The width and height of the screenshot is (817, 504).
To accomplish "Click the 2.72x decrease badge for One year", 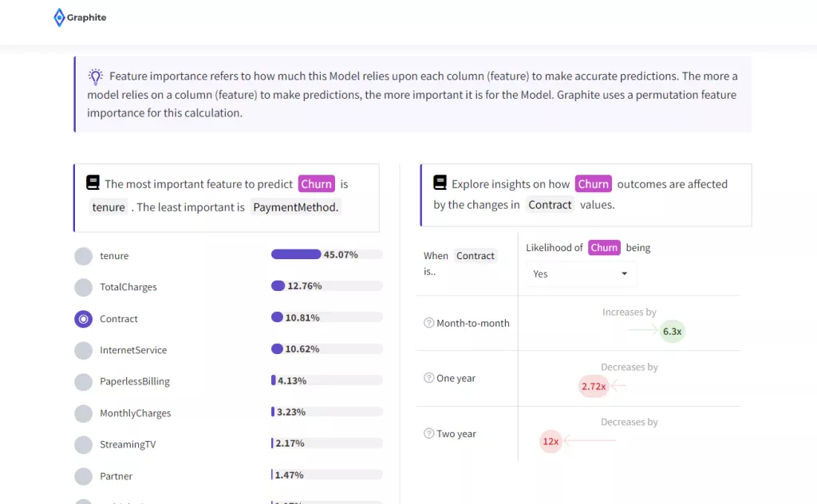I will coord(593,386).
